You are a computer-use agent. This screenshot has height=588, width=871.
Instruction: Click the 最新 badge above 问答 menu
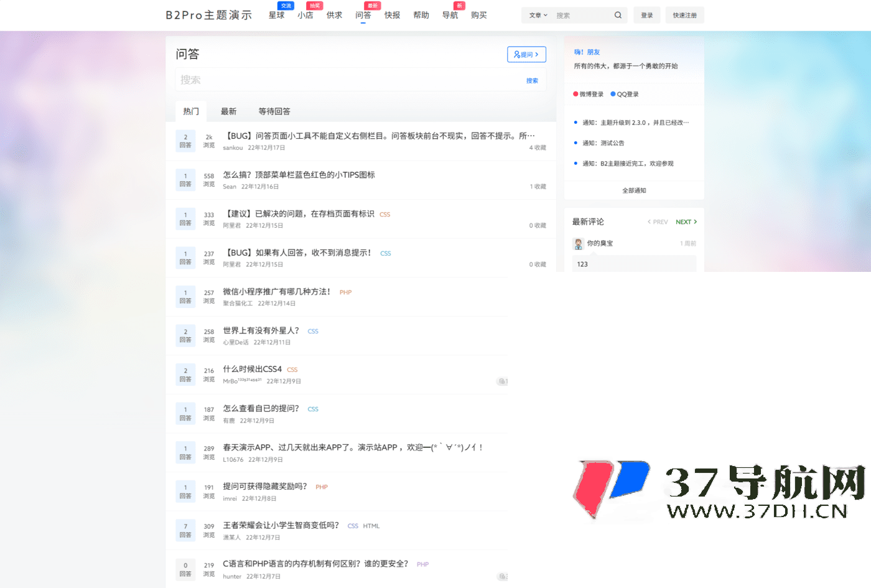pyautogui.click(x=371, y=5)
